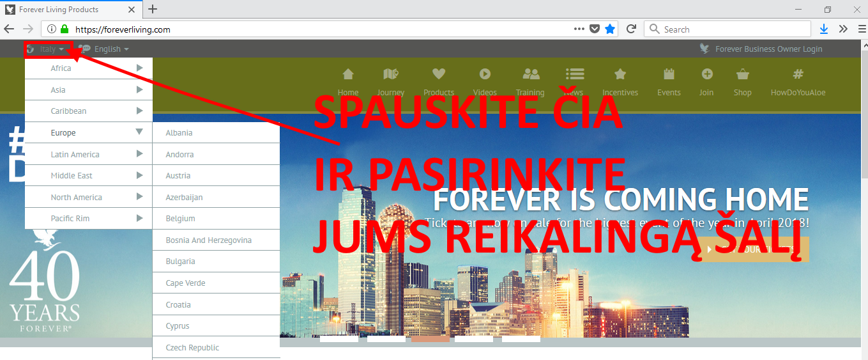
Task: Select Czech Republic from the country list
Action: (217, 348)
